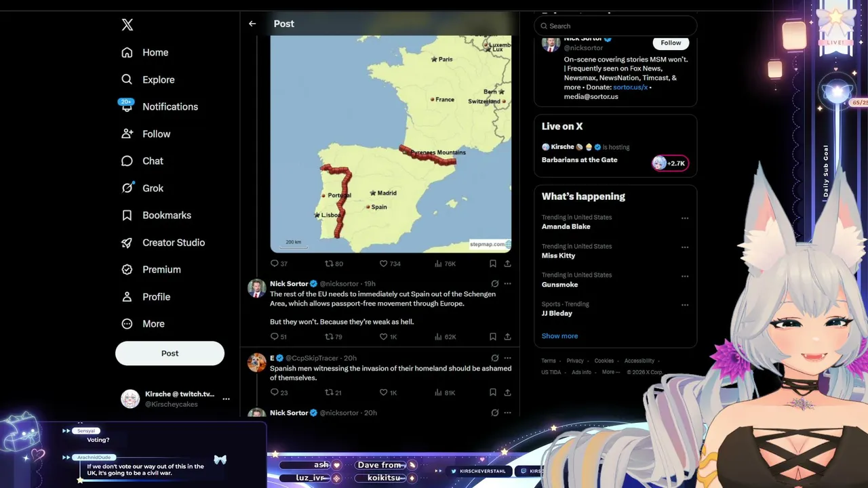This screenshot has height=488, width=868.
Task: Expand the More menu in sidebar
Action: point(143,324)
